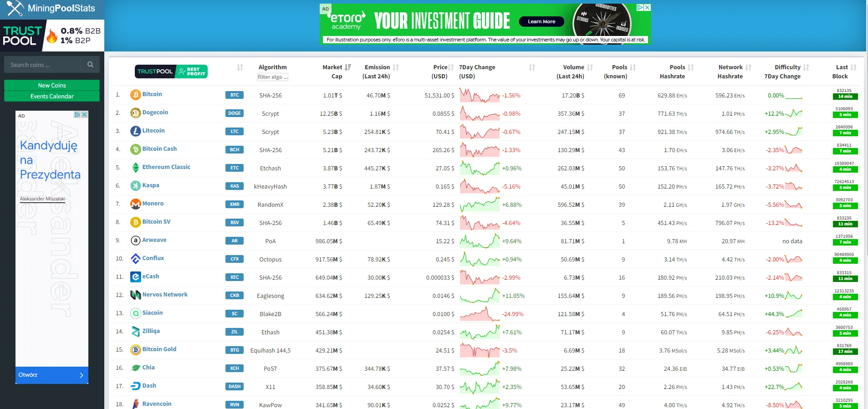
Task: Click the Dash logo icon
Action: pos(135,386)
